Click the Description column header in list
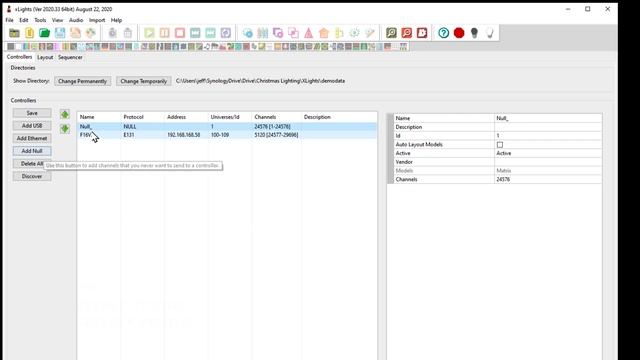 [x=317, y=117]
